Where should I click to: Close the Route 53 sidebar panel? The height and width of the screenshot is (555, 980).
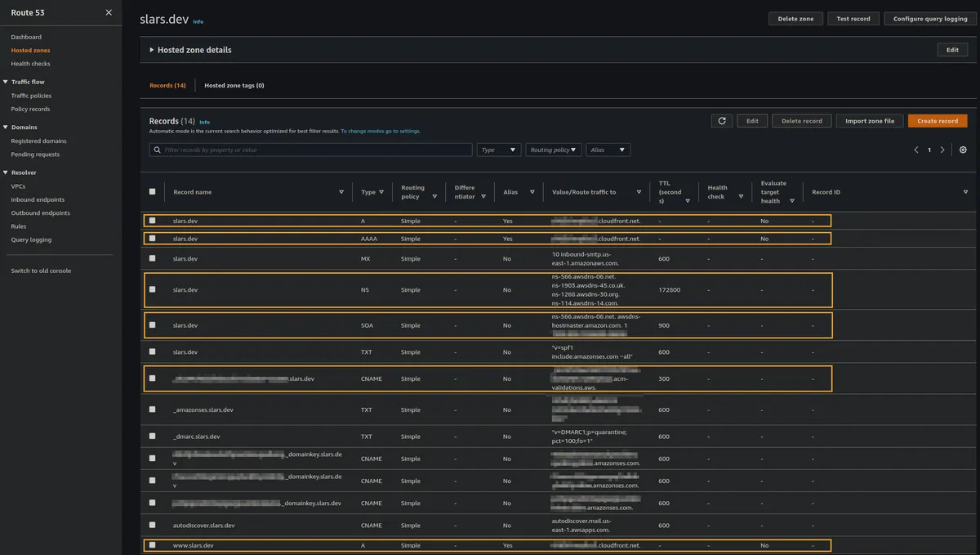pos(109,12)
